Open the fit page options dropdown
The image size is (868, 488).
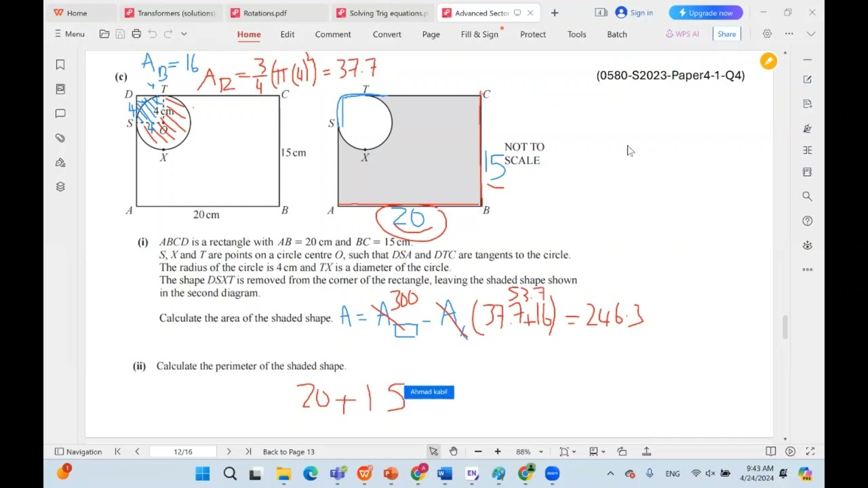point(567,451)
